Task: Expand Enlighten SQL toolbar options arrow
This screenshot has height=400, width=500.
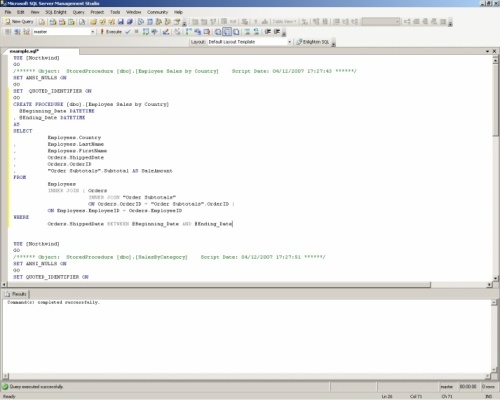Action: click(333, 43)
